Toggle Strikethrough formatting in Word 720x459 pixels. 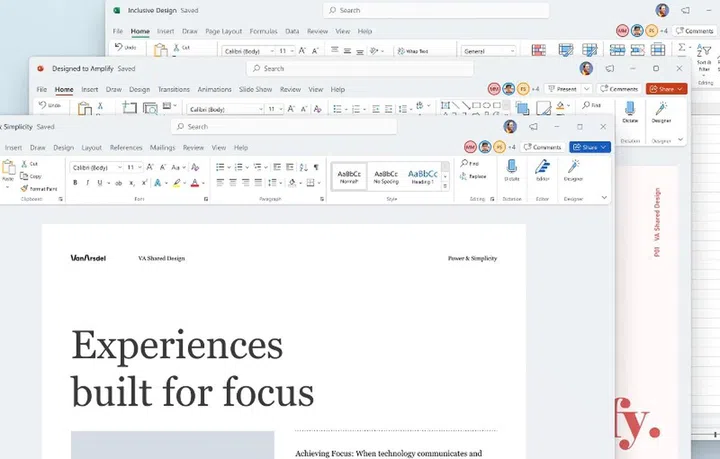118,183
